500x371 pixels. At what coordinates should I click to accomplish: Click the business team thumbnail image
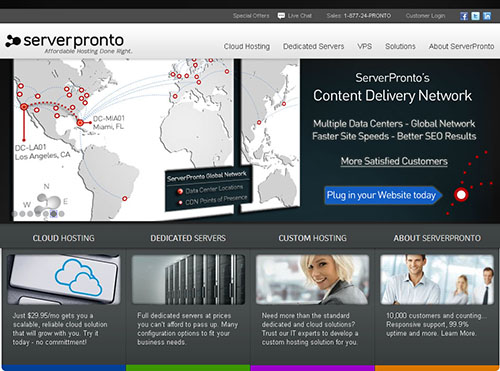tap(437, 279)
